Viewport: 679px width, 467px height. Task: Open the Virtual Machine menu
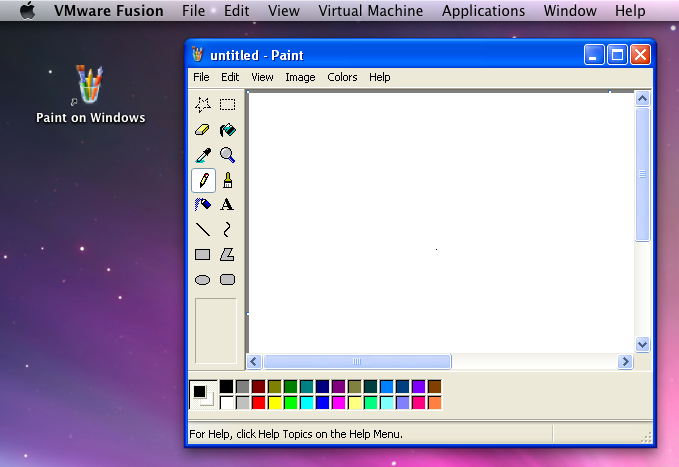pyautogui.click(x=371, y=10)
